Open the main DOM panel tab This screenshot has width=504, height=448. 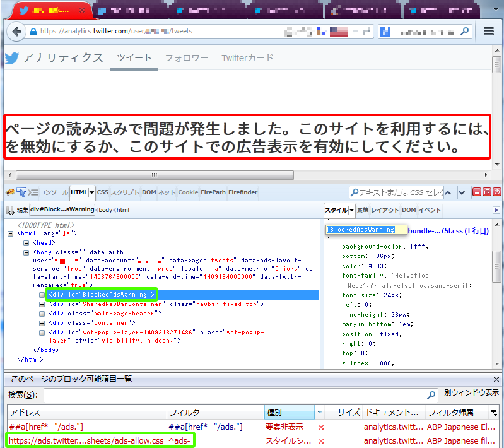[x=149, y=192]
